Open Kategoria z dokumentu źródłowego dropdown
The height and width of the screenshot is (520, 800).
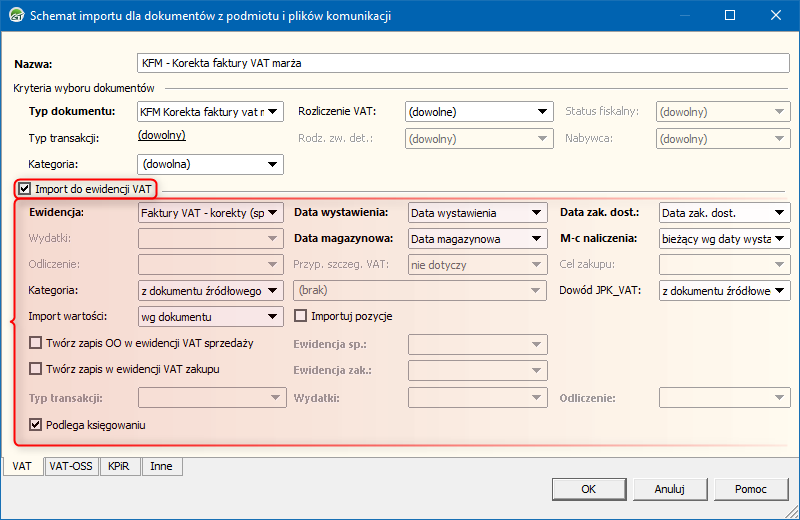tap(210, 291)
